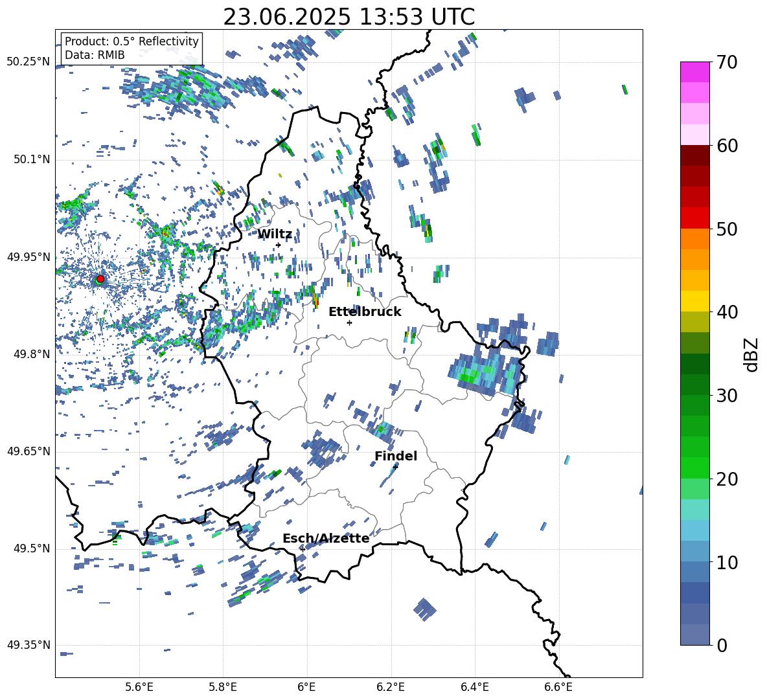Image resolution: width=767 pixels, height=700 pixels.
Task: Click the colorbar tick label 50
Action: tap(727, 229)
